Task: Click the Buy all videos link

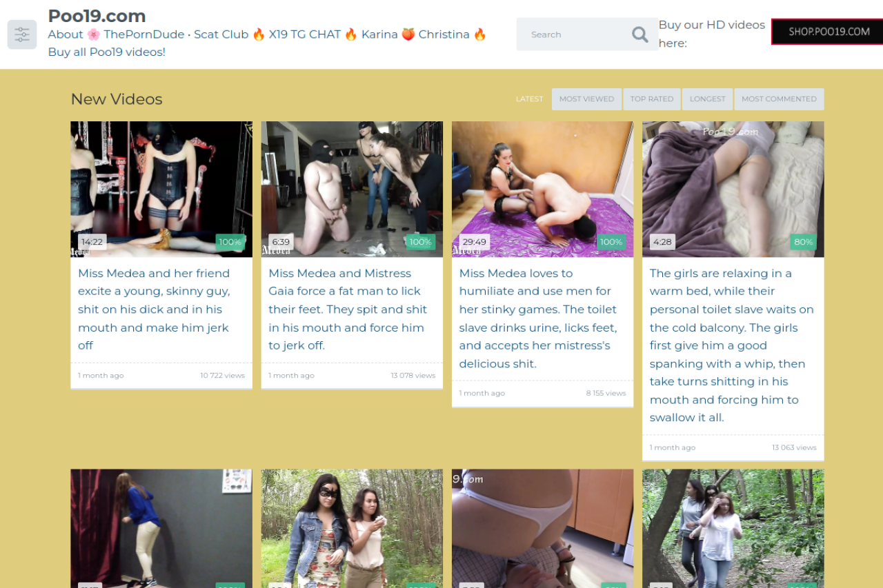Action: click(x=107, y=52)
